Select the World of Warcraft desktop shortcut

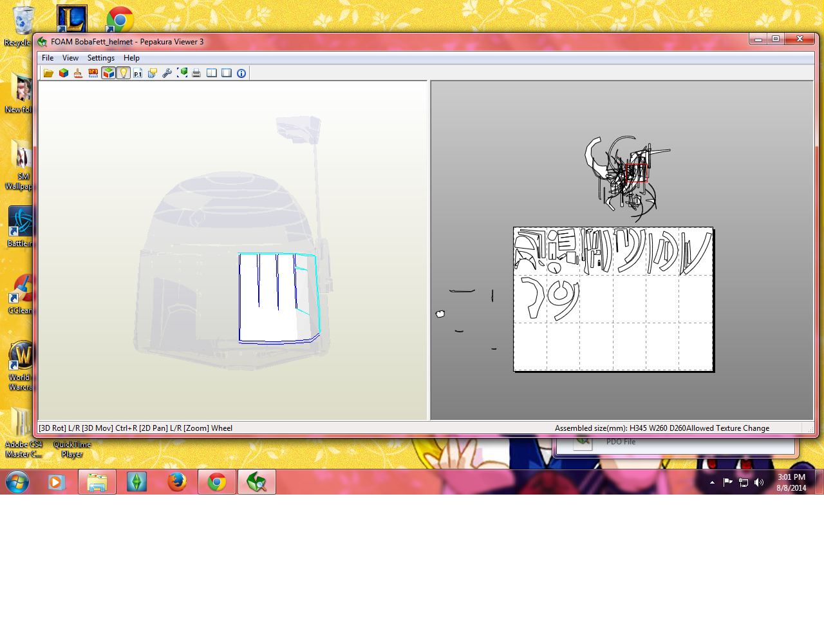(19, 366)
